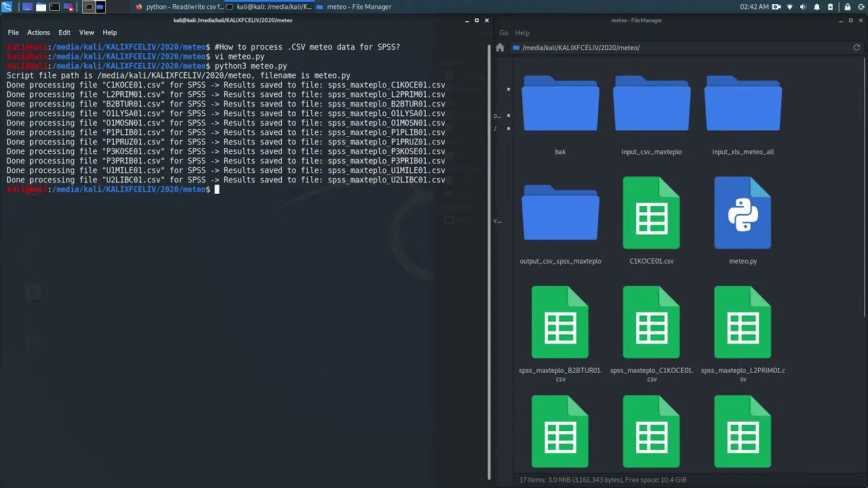Select the bak folder
868x488 pixels.
[x=560, y=115]
